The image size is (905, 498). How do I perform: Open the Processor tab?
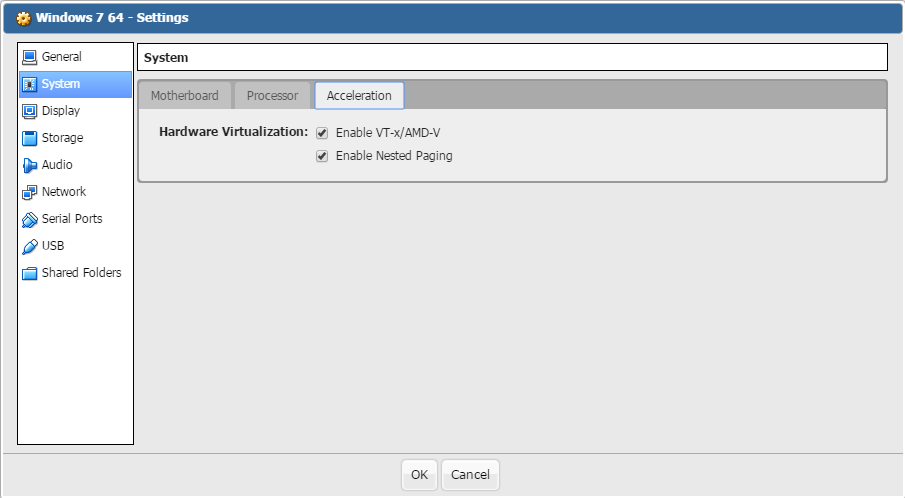pos(272,96)
